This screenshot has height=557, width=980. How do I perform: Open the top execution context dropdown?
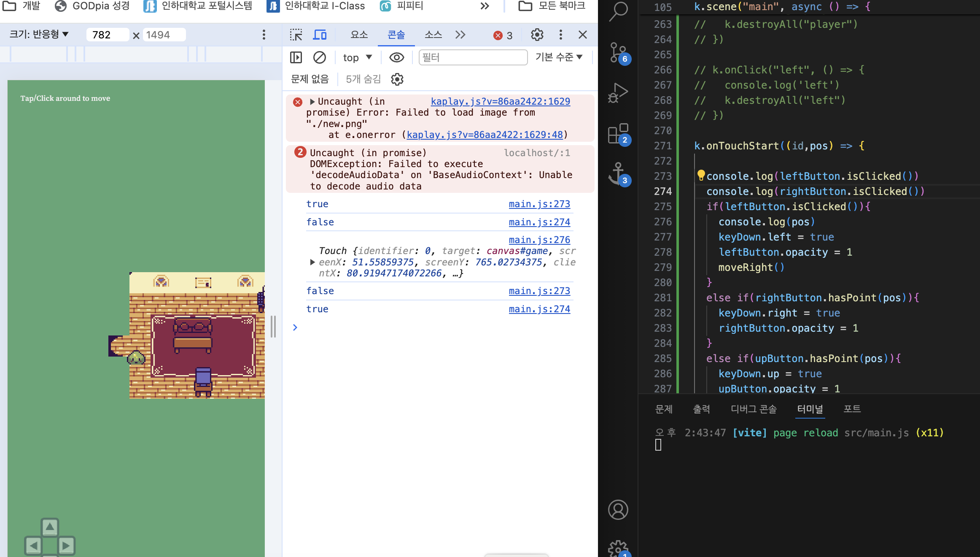coord(357,57)
